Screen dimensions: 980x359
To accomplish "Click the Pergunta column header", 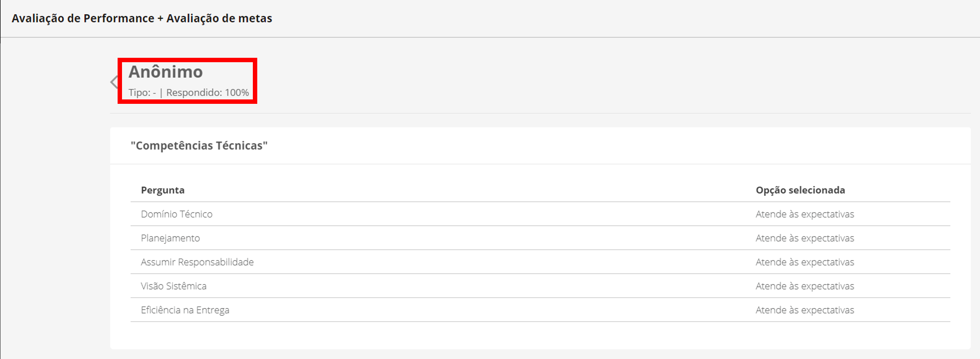I will (x=163, y=190).
